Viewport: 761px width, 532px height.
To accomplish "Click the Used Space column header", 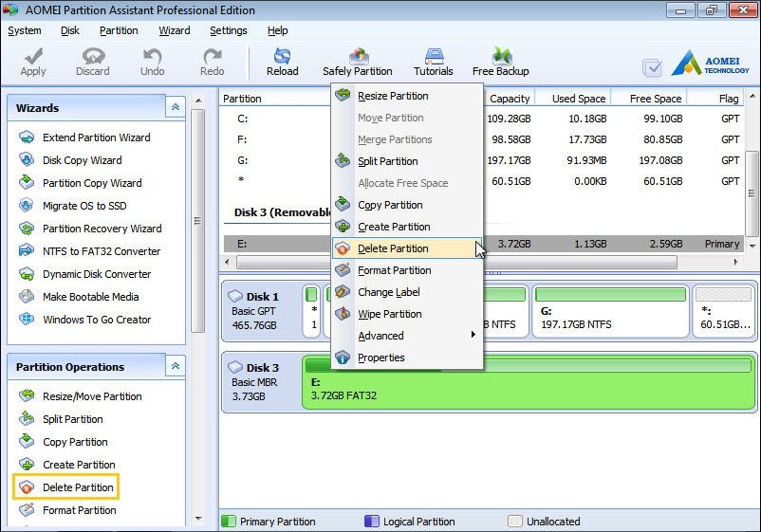I will click(x=573, y=99).
